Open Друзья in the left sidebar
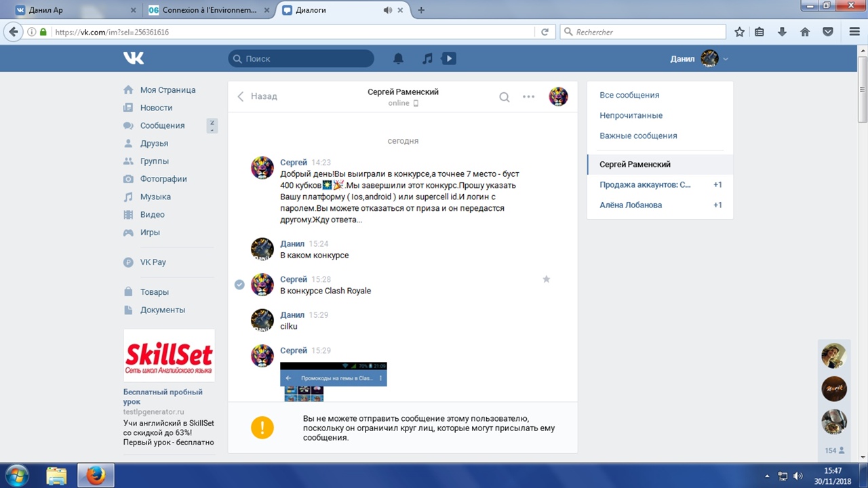This screenshot has height=488, width=868. 154,144
